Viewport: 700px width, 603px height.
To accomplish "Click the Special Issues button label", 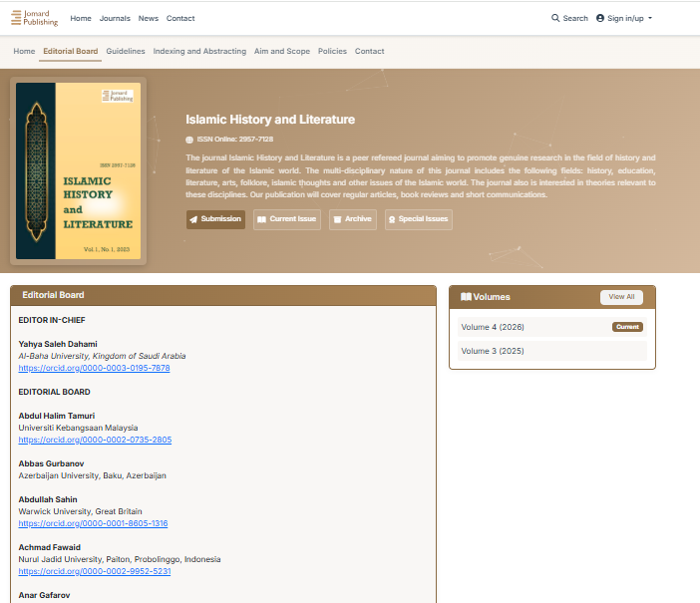I will pos(423,218).
